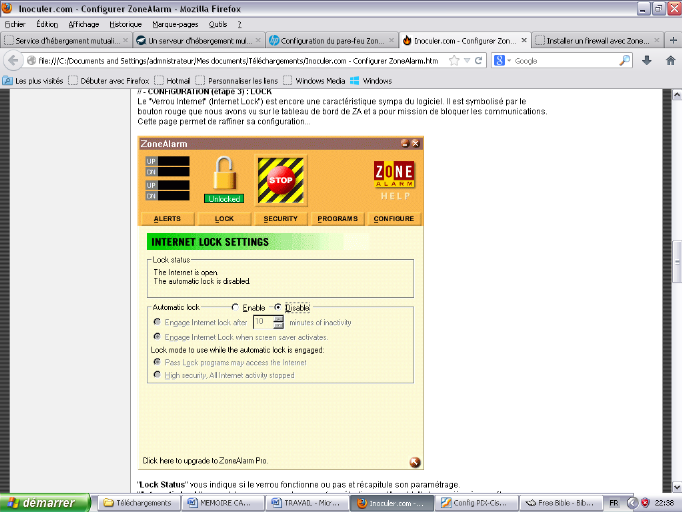This screenshot has height=512, width=682.
Task: Open the Édition menu
Action: pyautogui.click(x=47, y=24)
